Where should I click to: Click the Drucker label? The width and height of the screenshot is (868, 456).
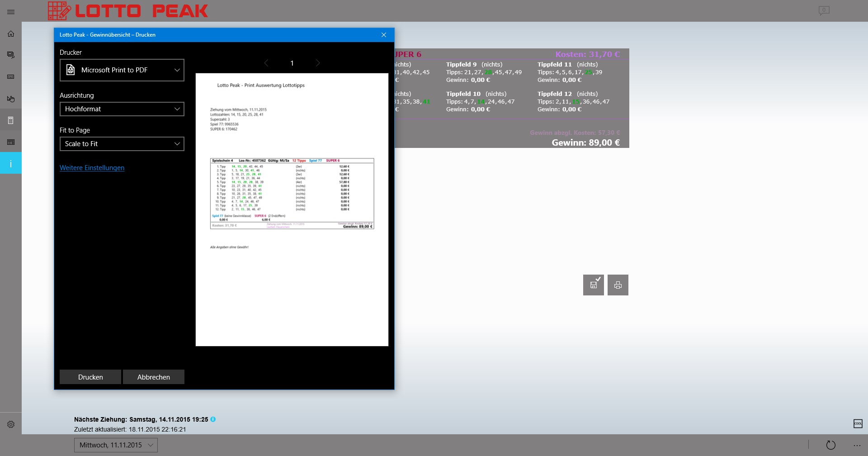click(x=71, y=52)
